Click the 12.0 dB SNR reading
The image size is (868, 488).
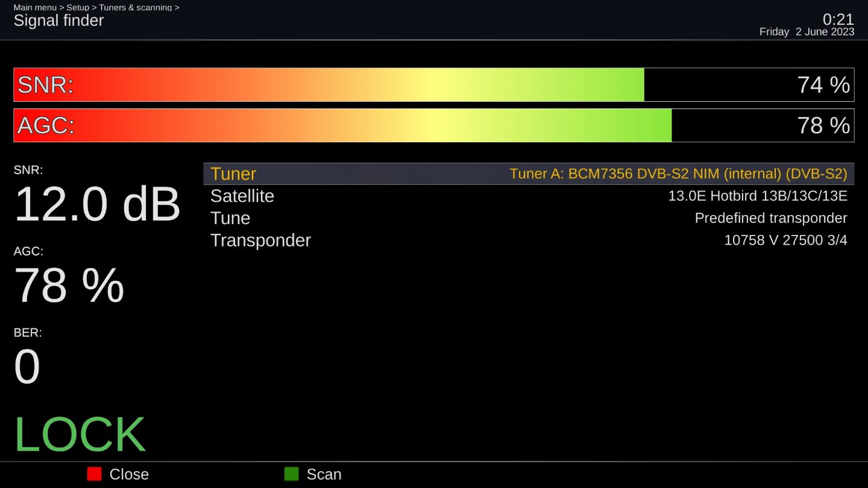coord(97,204)
